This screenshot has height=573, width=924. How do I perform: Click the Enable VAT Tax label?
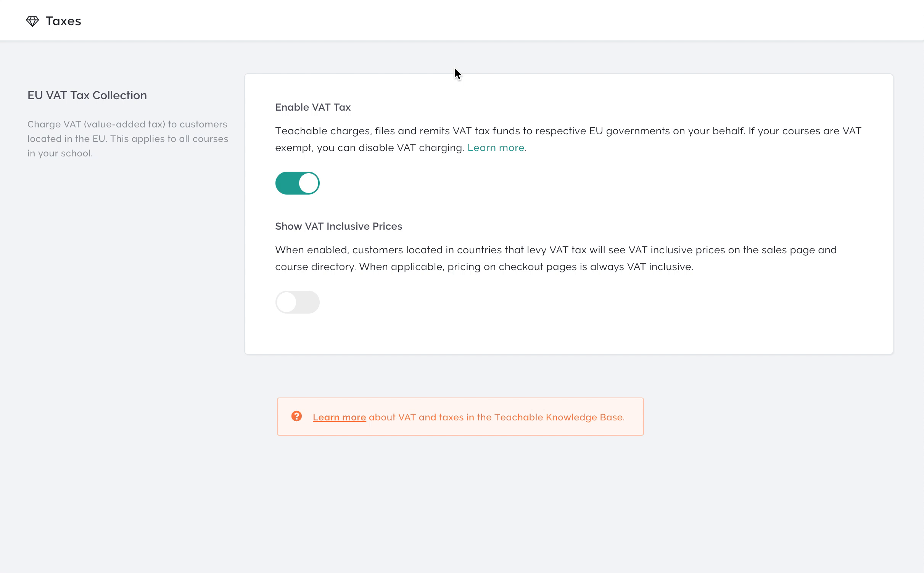click(x=313, y=107)
